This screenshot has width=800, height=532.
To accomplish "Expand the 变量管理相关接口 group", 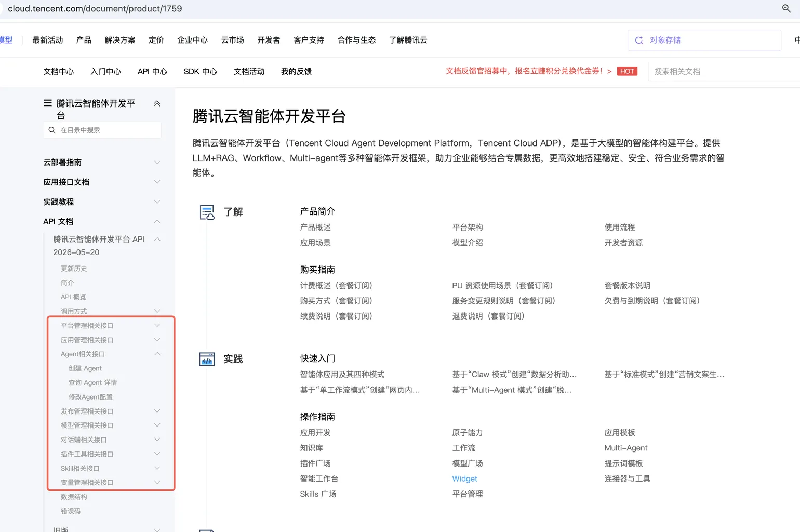I will (x=157, y=483).
